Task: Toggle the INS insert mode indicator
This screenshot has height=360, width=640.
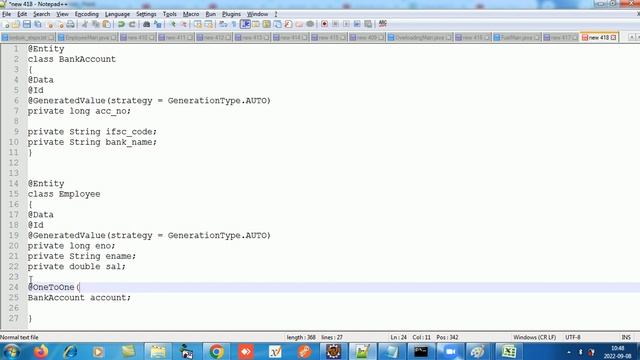Action: tap(626, 338)
